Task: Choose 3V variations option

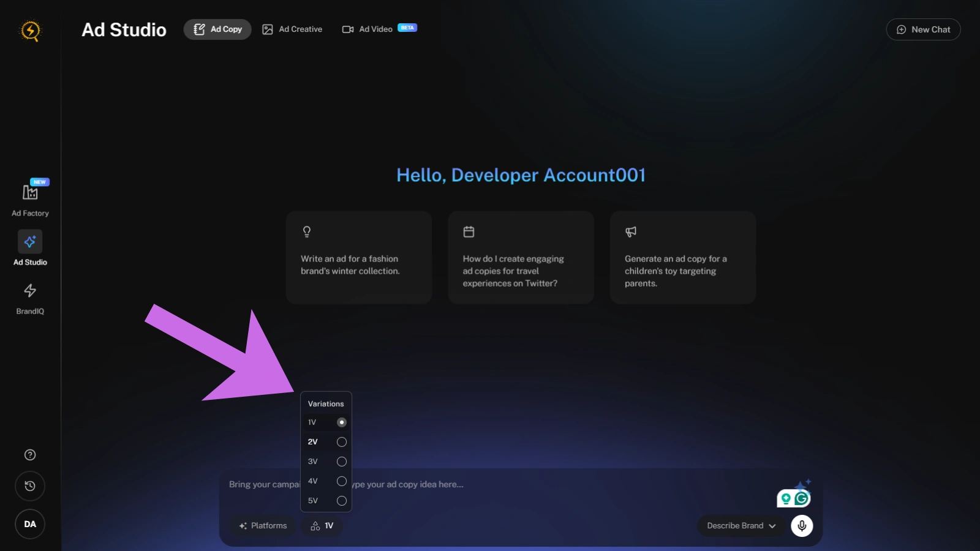Action: (342, 462)
